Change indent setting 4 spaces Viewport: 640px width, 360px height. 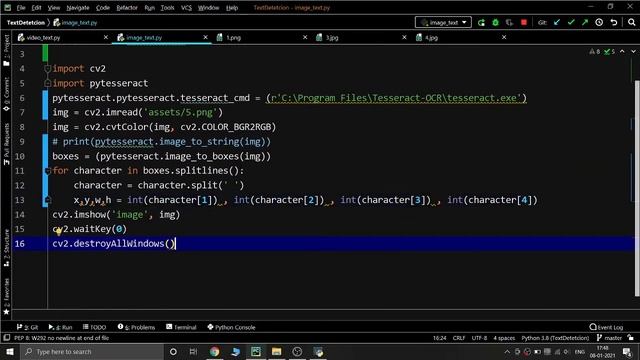point(504,338)
